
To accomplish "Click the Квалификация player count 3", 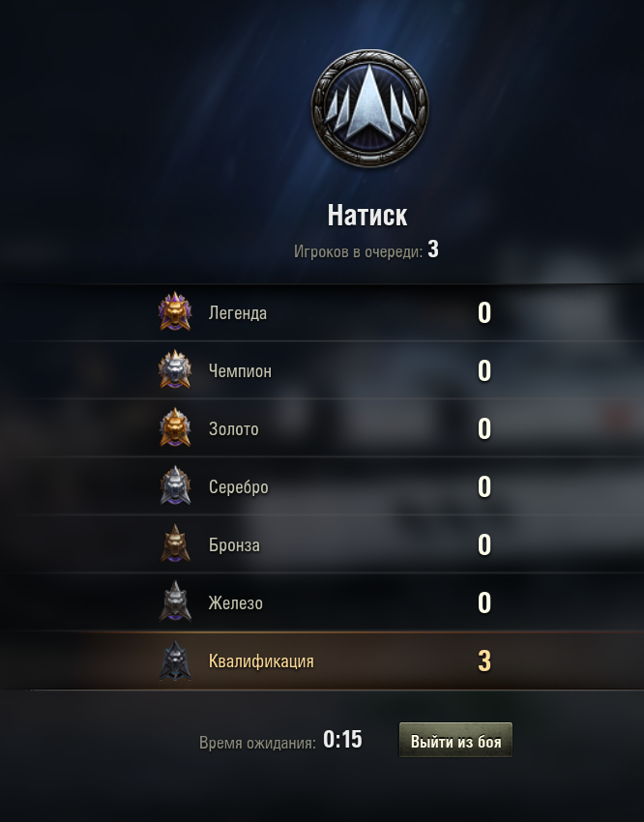I will (x=484, y=661).
